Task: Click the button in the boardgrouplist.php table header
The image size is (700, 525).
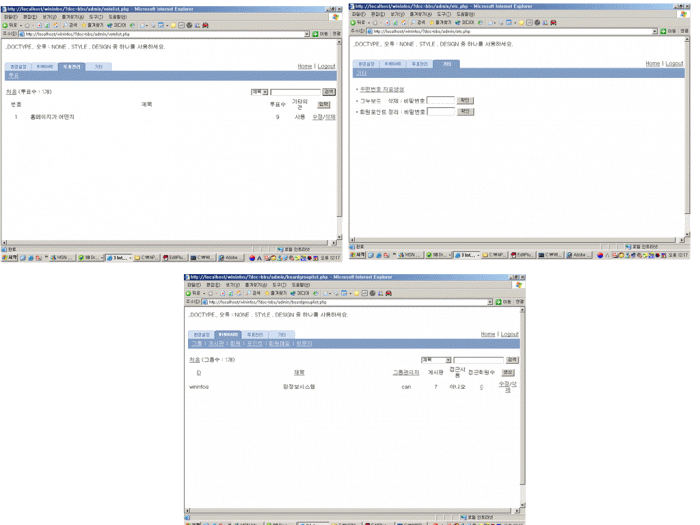Action: click(x=508, y=372)
